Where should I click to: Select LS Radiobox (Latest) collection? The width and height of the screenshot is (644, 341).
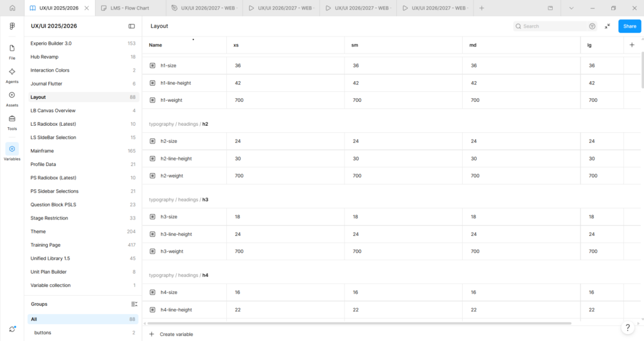[x=83, y=124]
